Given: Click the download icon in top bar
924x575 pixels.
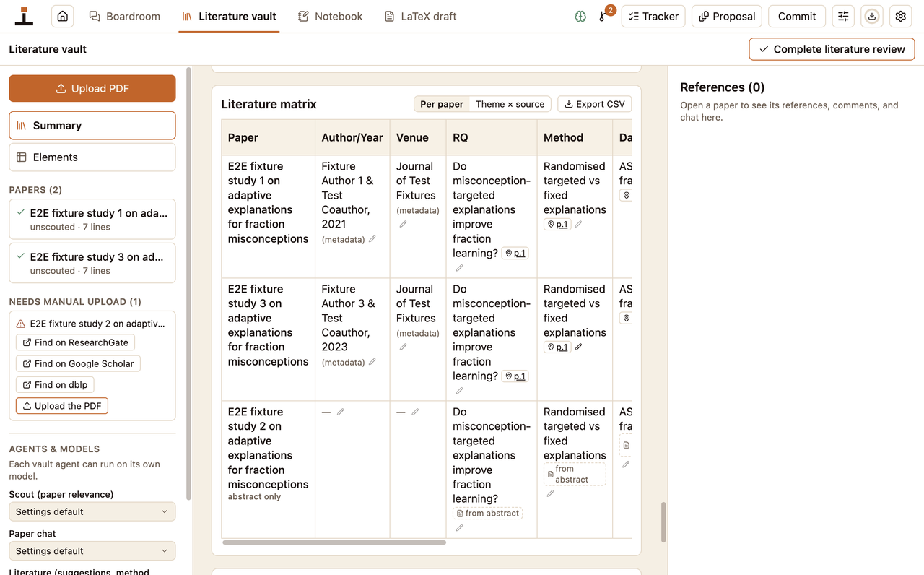Looking at the screenshot, I should (x=872, y=16).
